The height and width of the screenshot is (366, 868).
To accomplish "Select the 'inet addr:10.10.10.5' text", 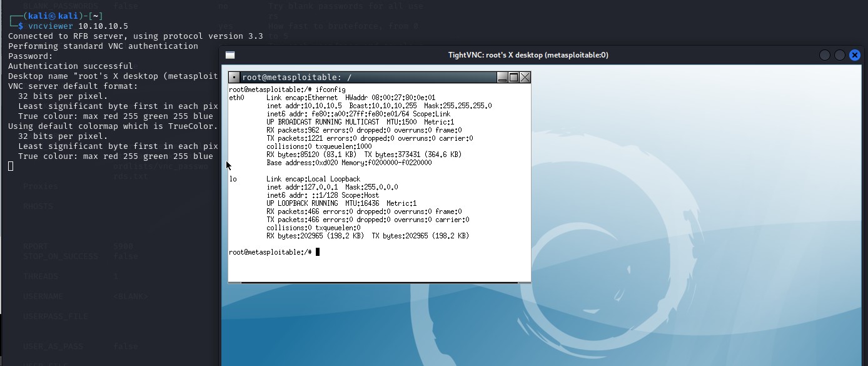I will click(305, 106).
